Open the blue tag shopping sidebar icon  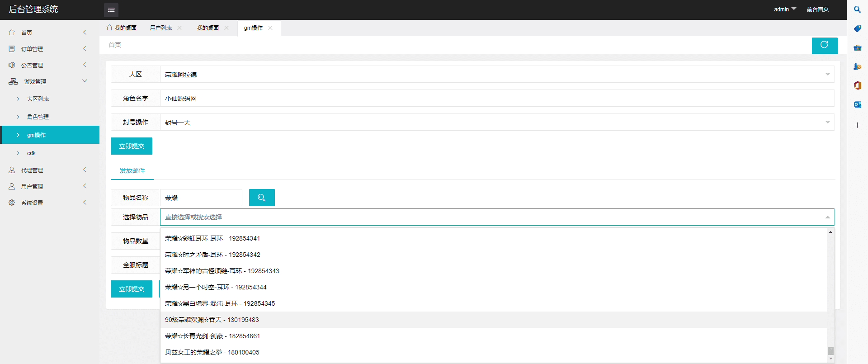[857, 28]
